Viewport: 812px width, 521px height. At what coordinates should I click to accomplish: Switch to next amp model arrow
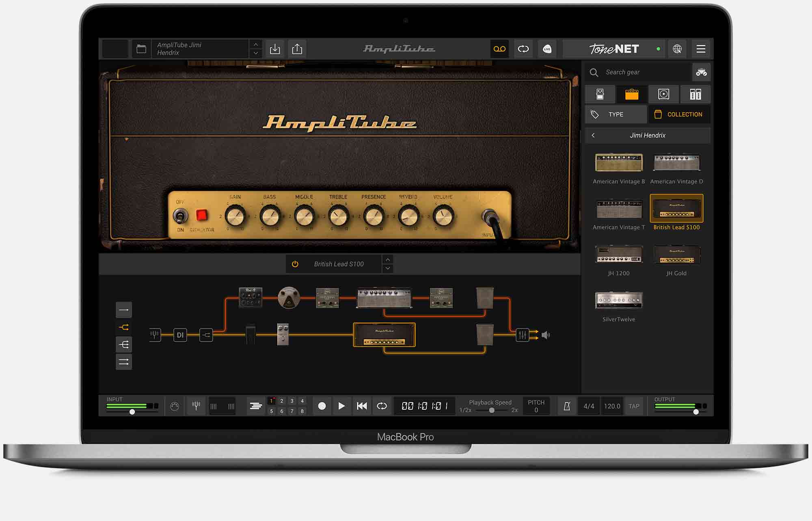[388, 268]
